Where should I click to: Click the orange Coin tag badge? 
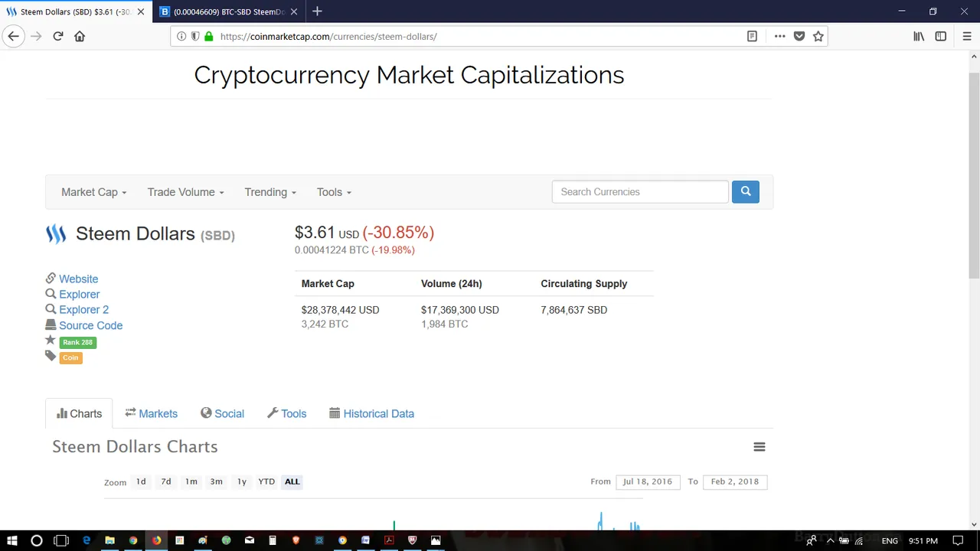pos(70,357)
